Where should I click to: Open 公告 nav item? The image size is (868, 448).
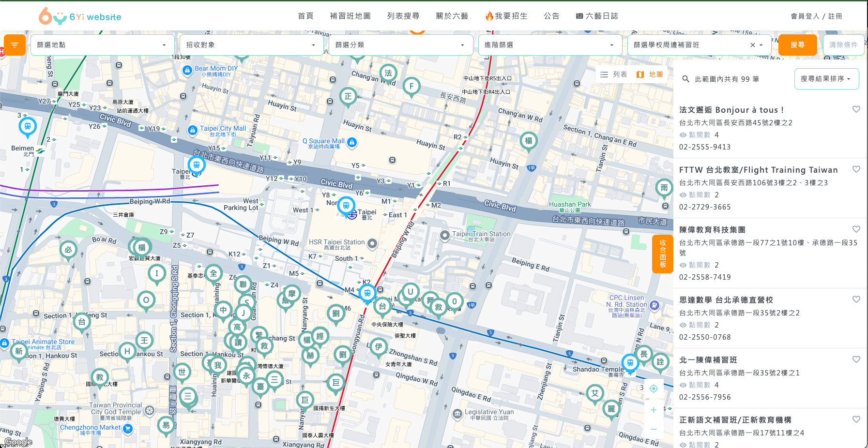pyautogui.click(x=551, y=16)
